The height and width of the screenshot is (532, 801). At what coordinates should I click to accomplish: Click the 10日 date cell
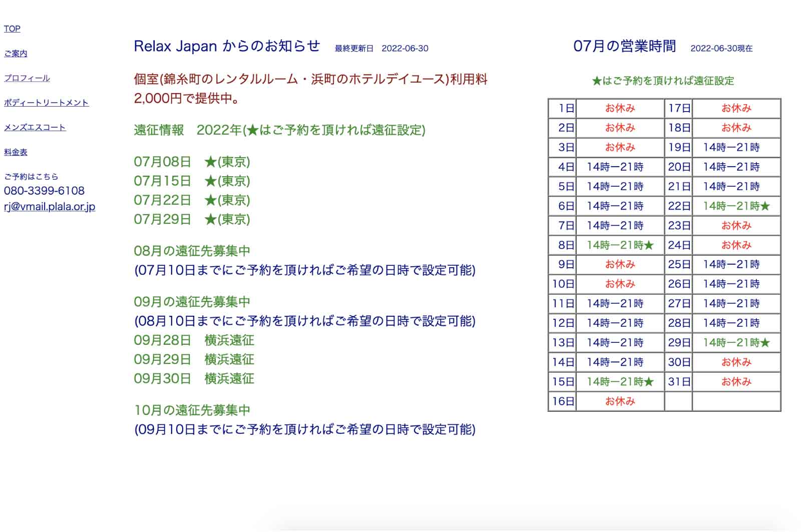[563, 284]
